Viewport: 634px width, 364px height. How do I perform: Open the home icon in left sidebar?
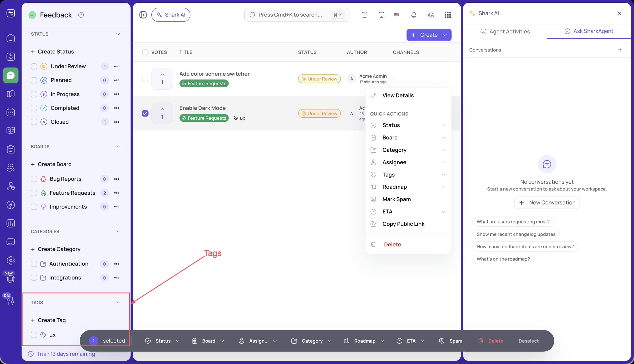coord(11,38)
